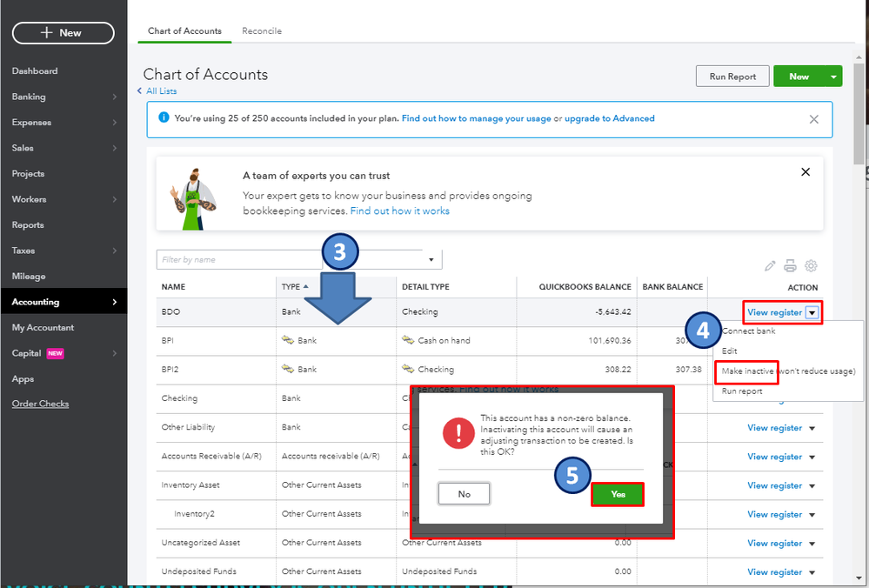The height and width of the screenshot is (588, 869).
Task: Click Find out how to manage your usage
Action: 476,118
